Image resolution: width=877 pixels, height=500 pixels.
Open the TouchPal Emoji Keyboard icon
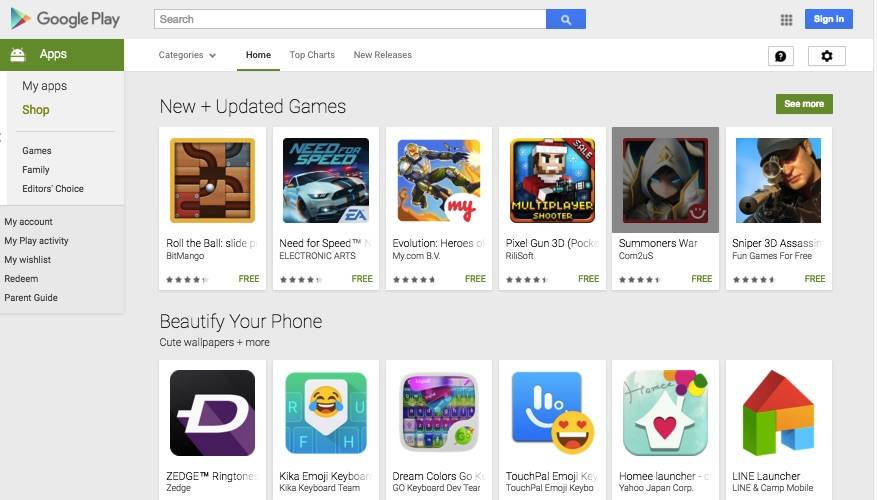pos(553,413)
